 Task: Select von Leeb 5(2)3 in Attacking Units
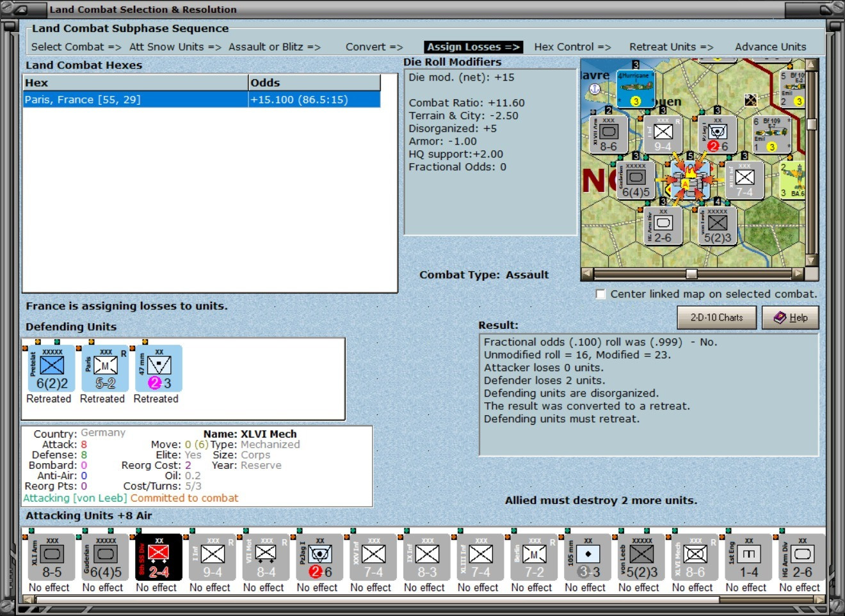pyautogui.click(x=640, y=558)
